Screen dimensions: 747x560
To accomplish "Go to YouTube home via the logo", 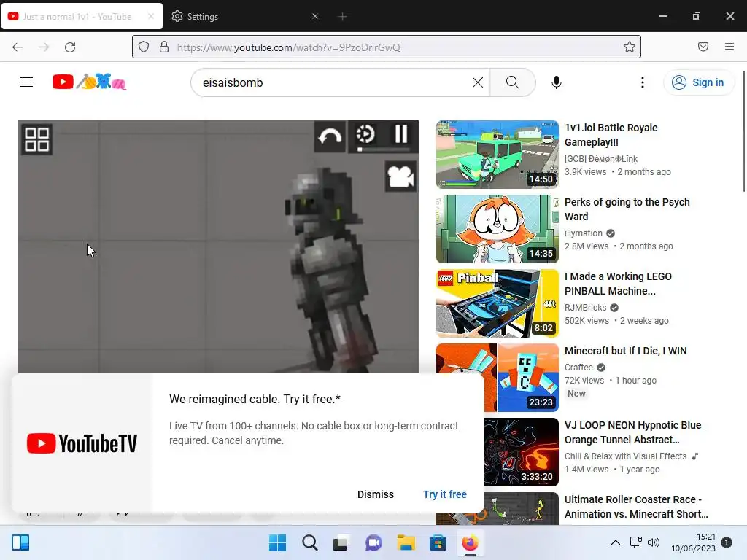I will [x=89, y=82].
